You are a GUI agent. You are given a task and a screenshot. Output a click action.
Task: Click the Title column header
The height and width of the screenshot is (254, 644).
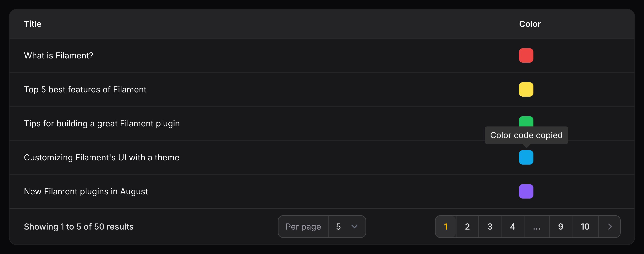[33, 24]
